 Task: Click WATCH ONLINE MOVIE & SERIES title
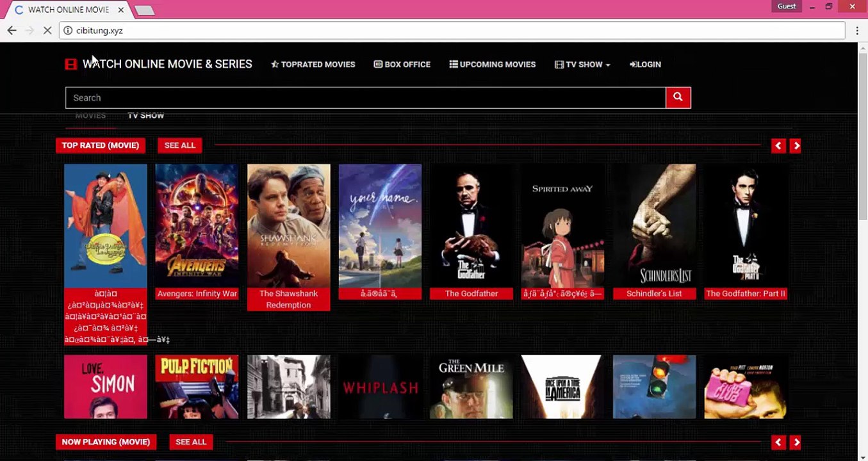[167, 64]
